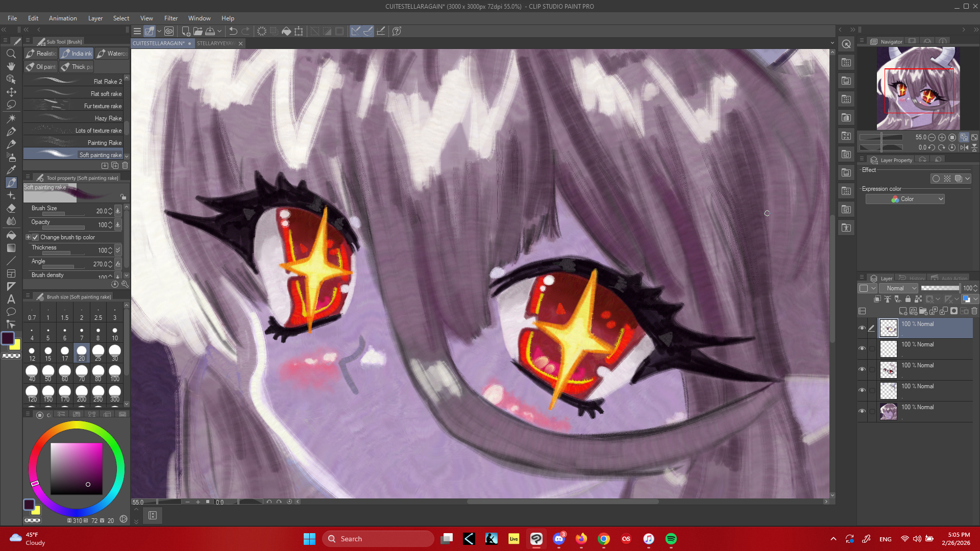Toggle the Change brush tip color checkbox
The width and height of the screenshot is (980, 551).
[x=35, y=237]
